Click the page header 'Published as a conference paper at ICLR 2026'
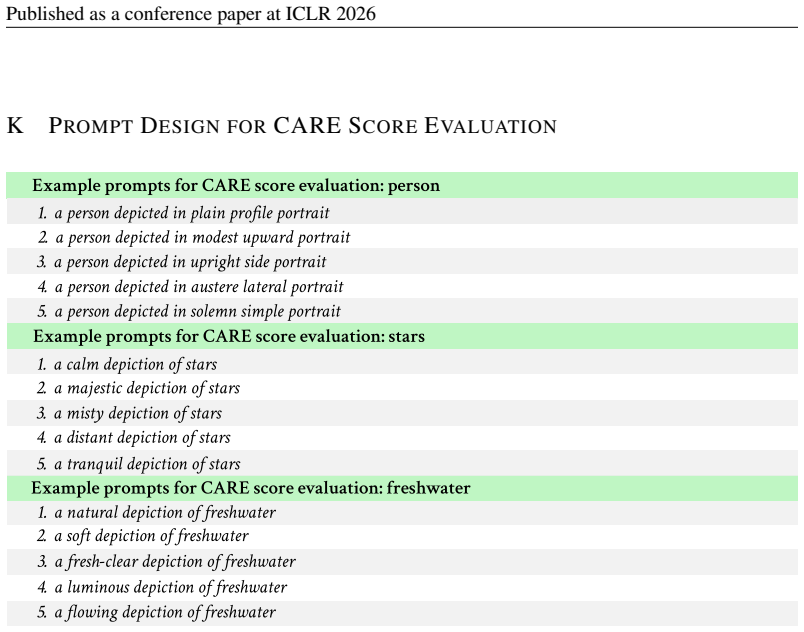 191,14
